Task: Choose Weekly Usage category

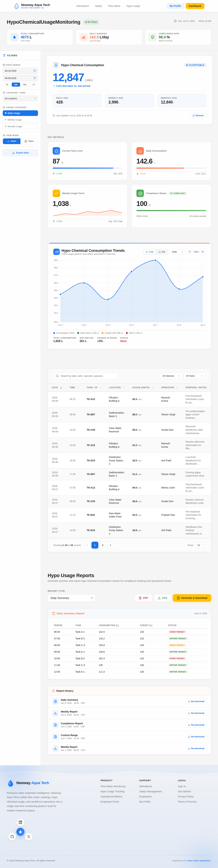Action: tap(20, 120)
